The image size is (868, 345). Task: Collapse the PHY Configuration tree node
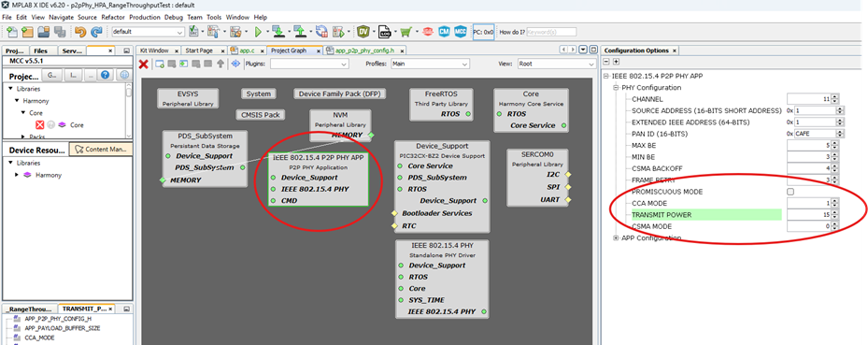coord(616,88)
